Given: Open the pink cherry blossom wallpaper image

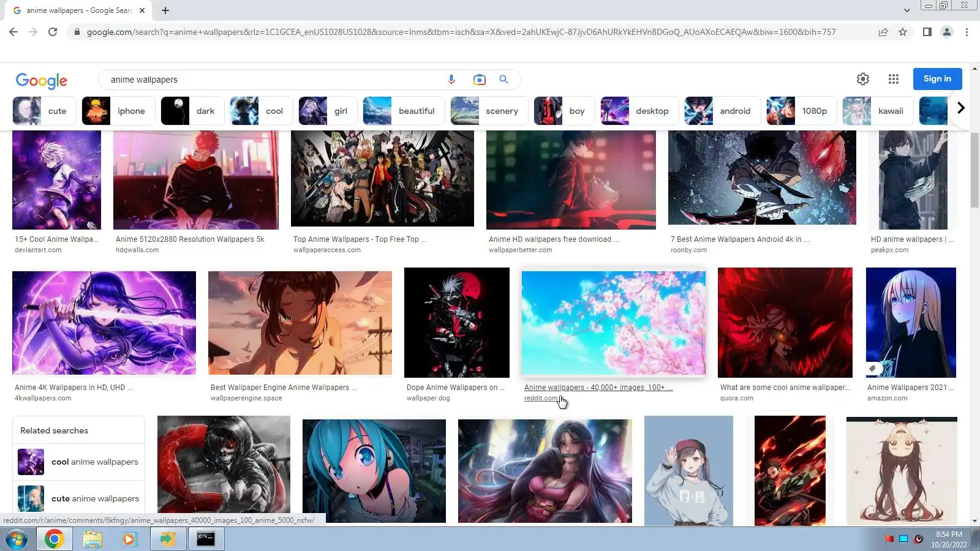Looking at the screenshot, I should click(x=614, y=323).
